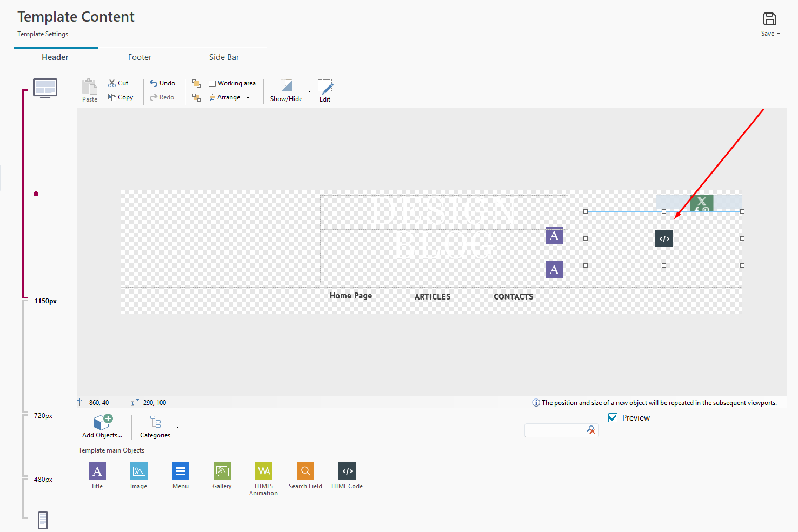Click the Save icon

click(x=769, y=19)
